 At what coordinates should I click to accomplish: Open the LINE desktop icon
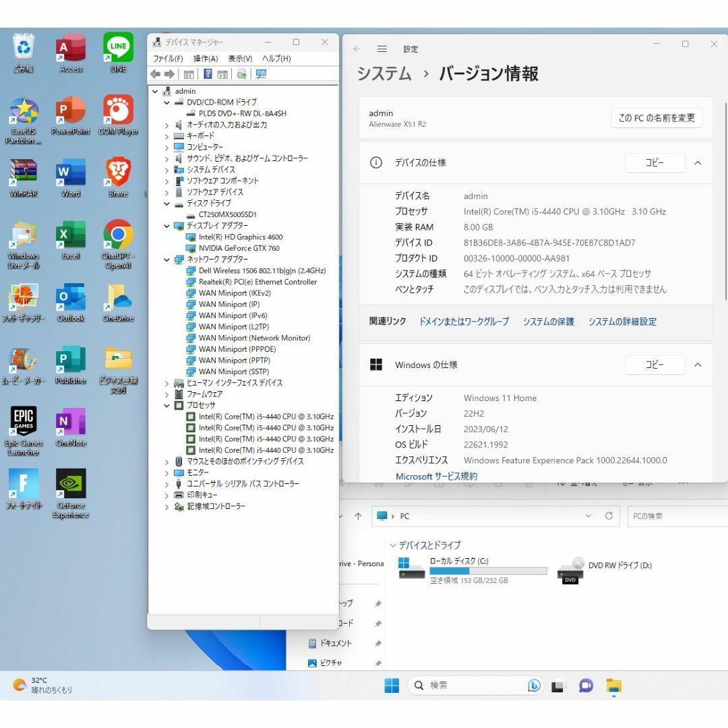(118, 53)
